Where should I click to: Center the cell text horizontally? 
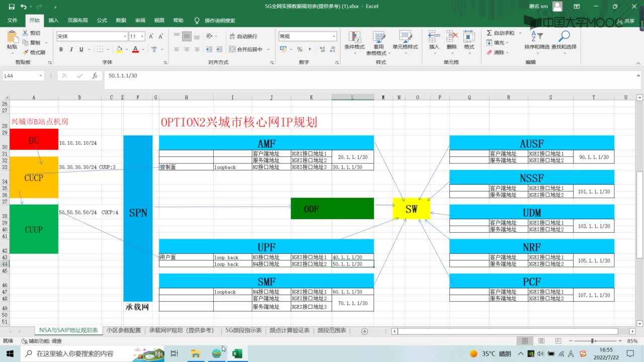187,49
